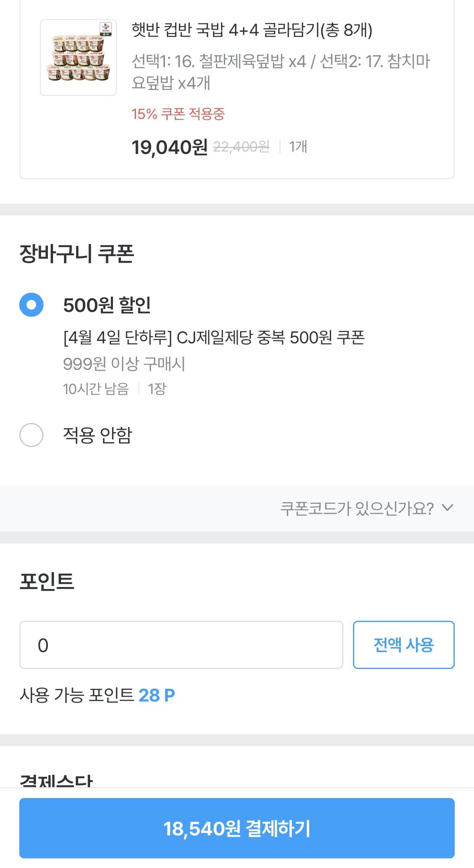
Task: Tap the 장바구니 쿠폰 section heading
Action: pos(77,254)
